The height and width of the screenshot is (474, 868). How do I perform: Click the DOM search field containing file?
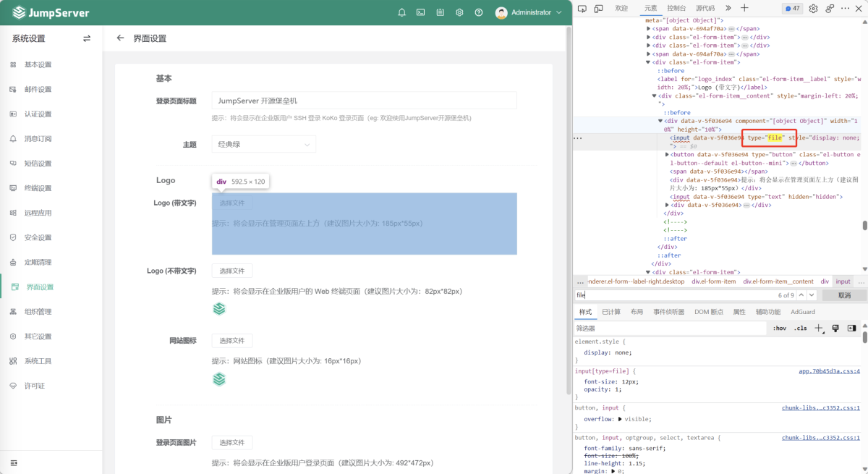click(673, 295)
